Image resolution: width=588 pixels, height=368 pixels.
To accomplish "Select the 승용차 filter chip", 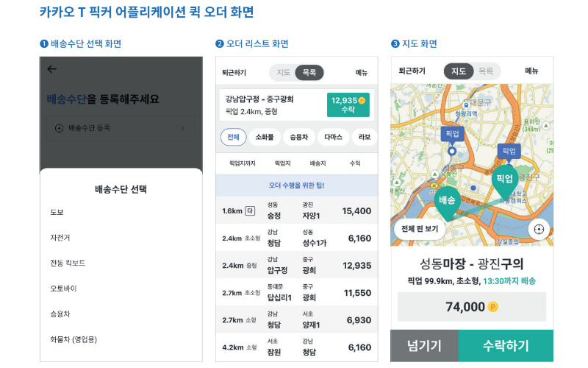I will [299, 137].
